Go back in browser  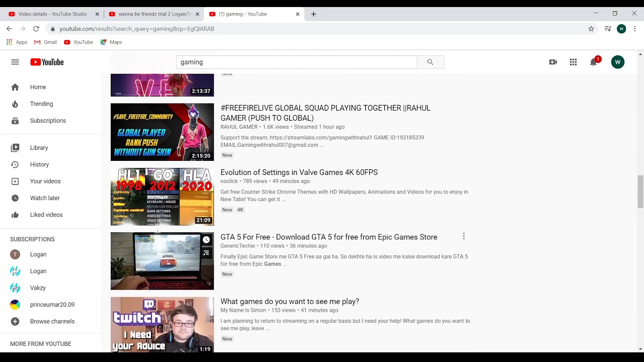coord(9,29)
